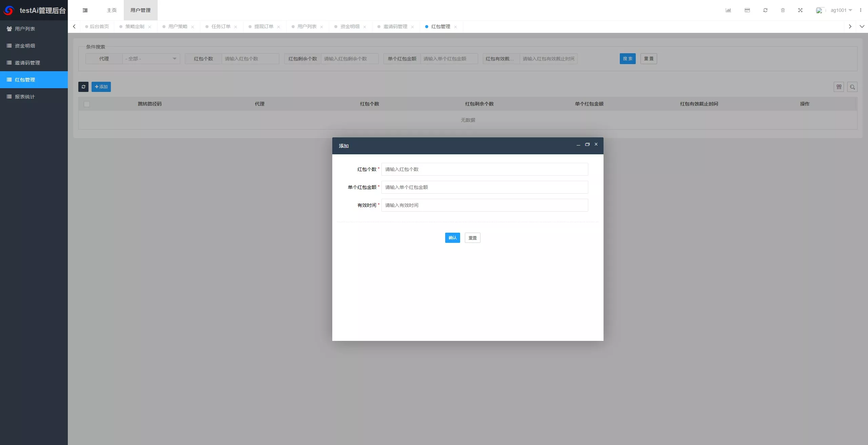Click the dark table refresh button
Viewport: 868px width, 445px height.
pyautogui.click(x=83, y=87)
